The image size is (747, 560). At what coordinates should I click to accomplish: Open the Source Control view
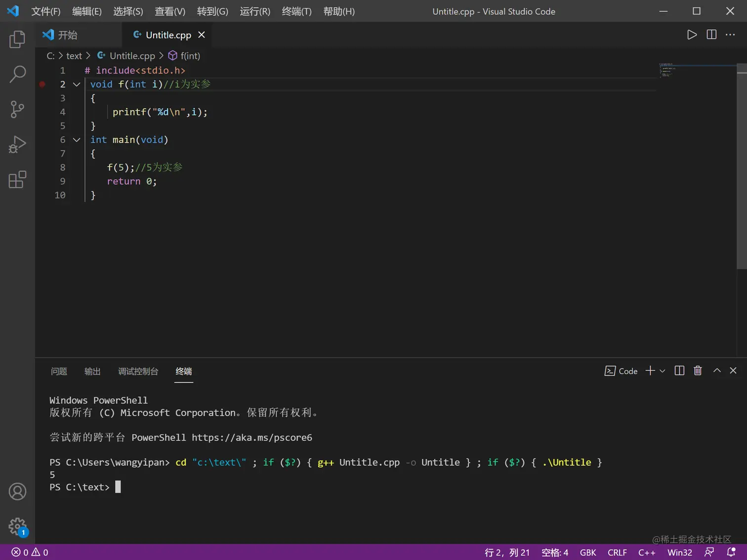coord(17,109)
